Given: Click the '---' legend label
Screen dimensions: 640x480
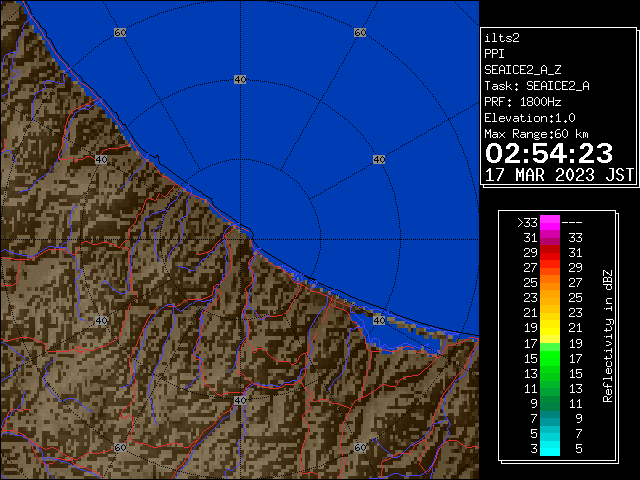Looking at the screenshot, I should tap(572, 222).
